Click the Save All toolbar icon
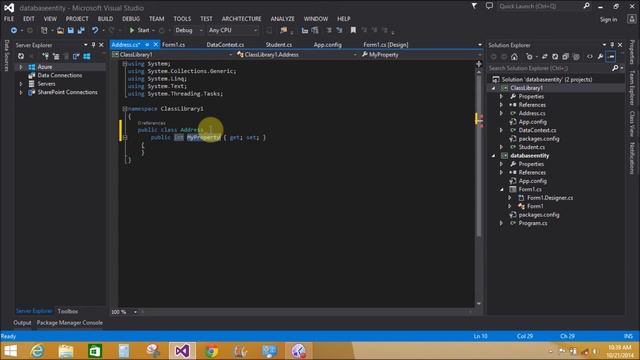Image resolution: width=640 pixels, height=360 pixels. [x=81, y=30]
